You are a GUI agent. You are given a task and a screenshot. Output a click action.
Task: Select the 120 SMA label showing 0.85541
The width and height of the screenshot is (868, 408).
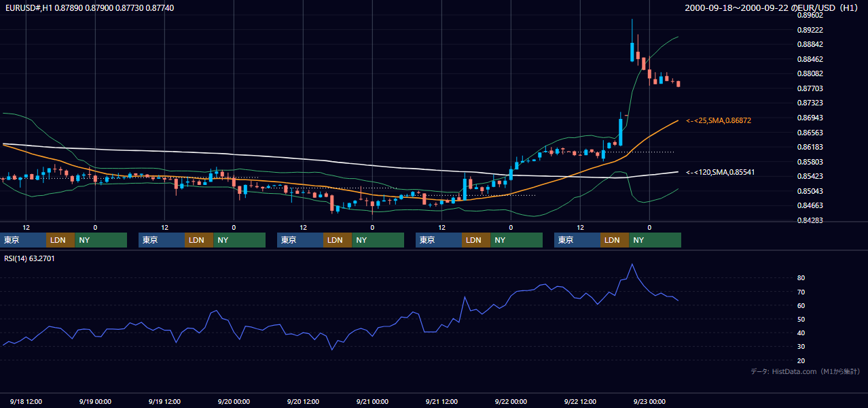(720, 173)
